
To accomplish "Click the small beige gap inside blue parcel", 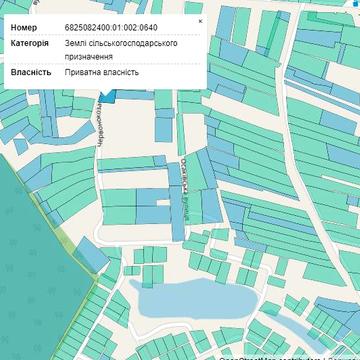I will coord(163,202).
